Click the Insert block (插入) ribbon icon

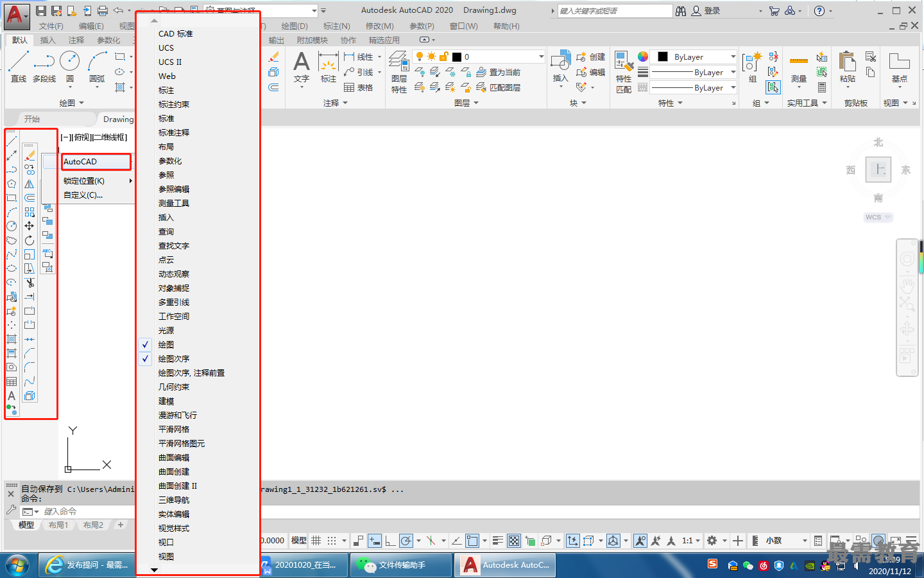tap(561, 67)
